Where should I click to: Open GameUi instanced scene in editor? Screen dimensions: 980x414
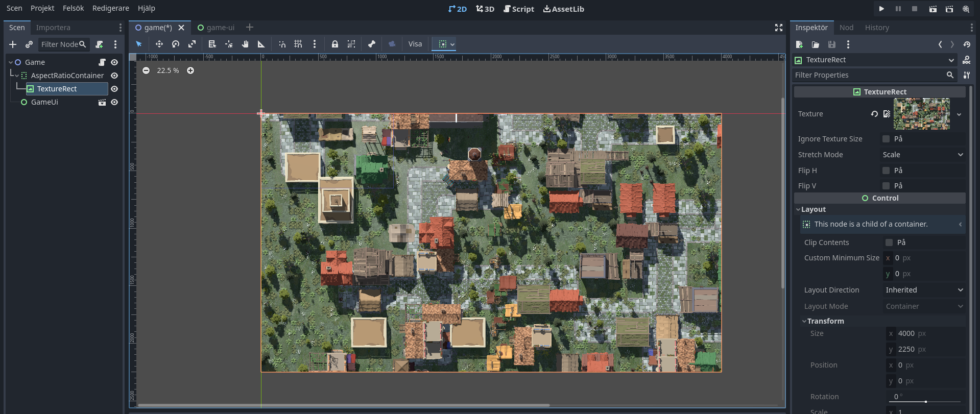pyautogui.click(x=102, y=102)
